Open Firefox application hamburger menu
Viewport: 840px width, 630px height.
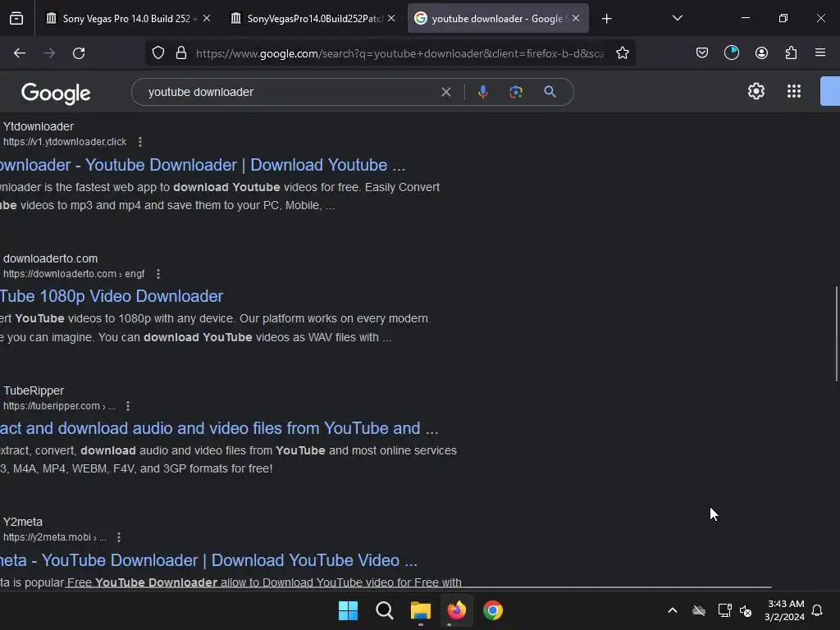pyautogui.click(x=820, y=53)
